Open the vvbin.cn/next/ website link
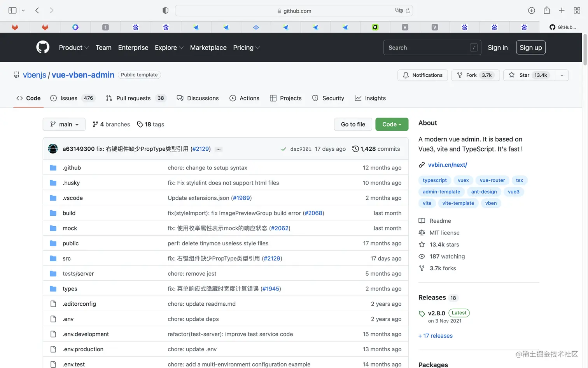588x368 pixels. [x=448, y=165]
